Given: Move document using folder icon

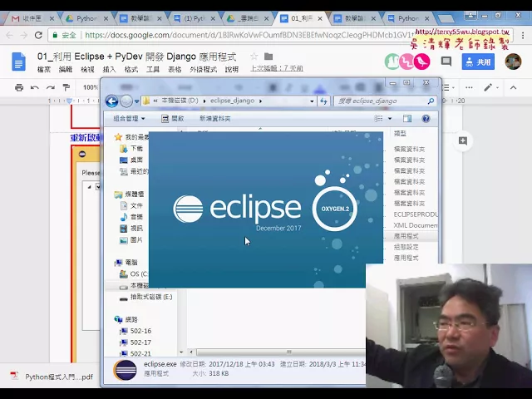Looking at the screenshot, I should coord(268,57).
